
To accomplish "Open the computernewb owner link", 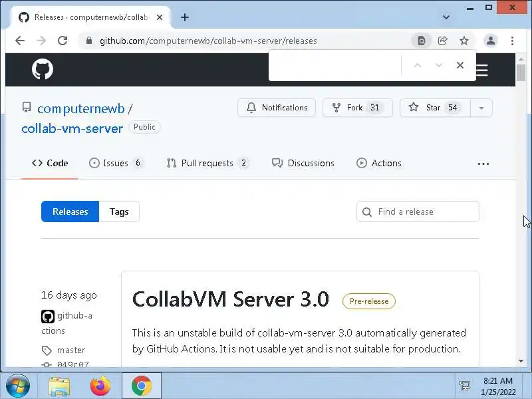I will tap(81, 108).
